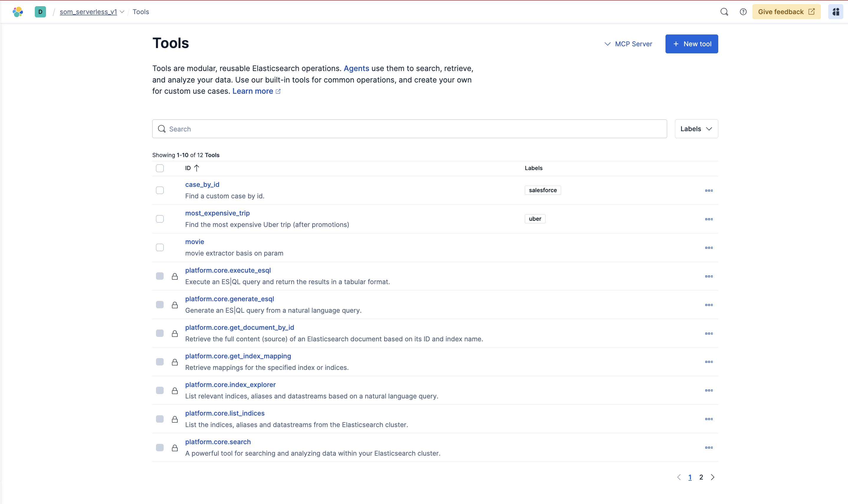The image size is (848, 504).
Task: Check the checkbox for the movie tool
Action: (160, 248)
